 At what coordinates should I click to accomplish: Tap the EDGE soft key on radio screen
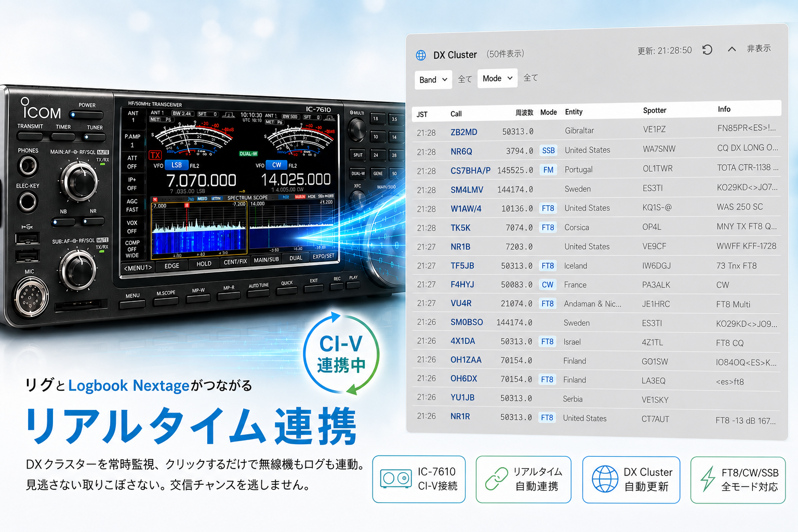coord(172,265)
